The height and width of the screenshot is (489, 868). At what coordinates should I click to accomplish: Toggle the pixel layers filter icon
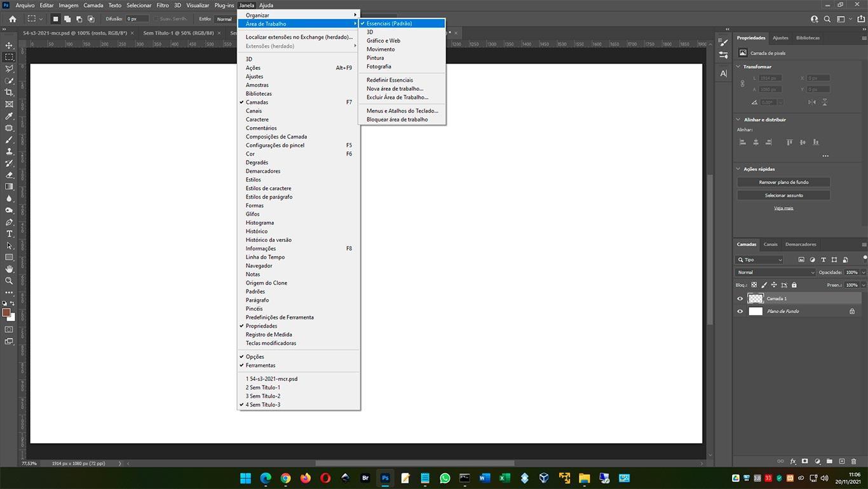(801, 260)
